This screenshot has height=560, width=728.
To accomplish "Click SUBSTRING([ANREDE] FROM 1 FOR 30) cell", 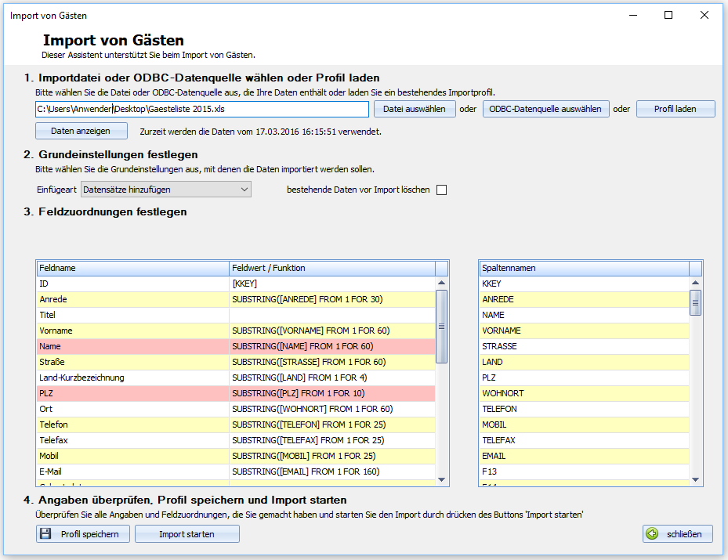I will (x=332, y=299).
